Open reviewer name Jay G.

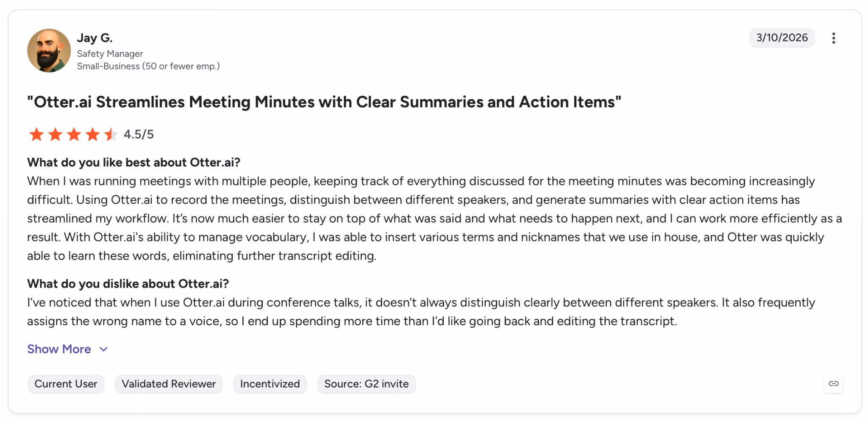(95, 38)
